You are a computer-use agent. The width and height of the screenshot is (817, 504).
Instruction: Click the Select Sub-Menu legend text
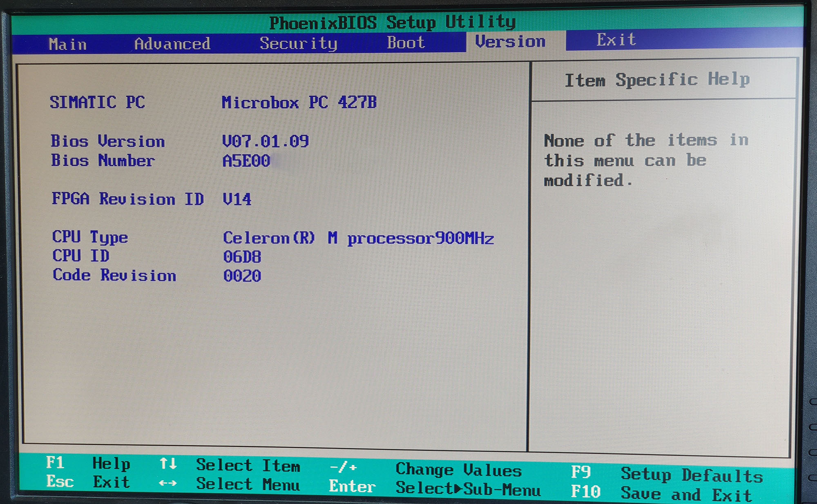468,489
